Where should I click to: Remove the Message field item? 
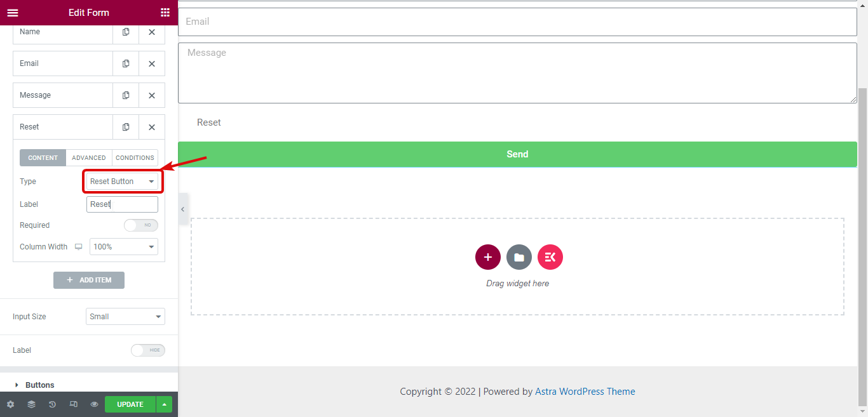click(152, 95)
